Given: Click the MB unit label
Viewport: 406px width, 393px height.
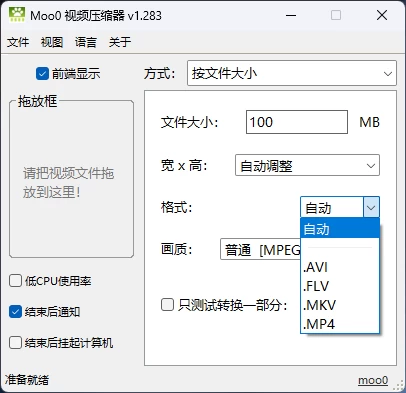Looking at the screenshot, I should pos(369,122).
